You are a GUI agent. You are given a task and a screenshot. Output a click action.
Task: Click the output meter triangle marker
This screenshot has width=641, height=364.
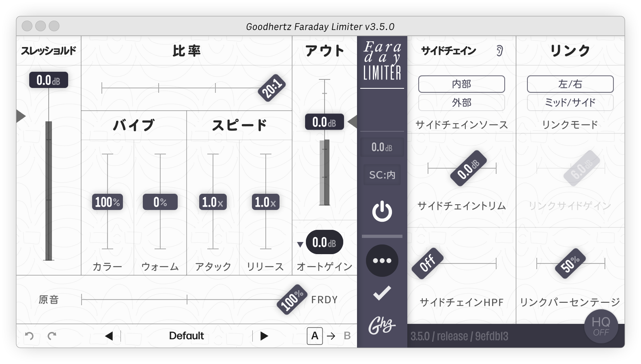(x=353, y=122)
